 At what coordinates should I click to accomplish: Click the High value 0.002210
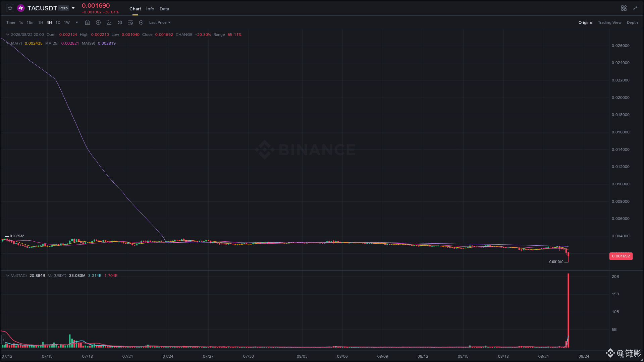pyautogui.click(x=100, y=35)
